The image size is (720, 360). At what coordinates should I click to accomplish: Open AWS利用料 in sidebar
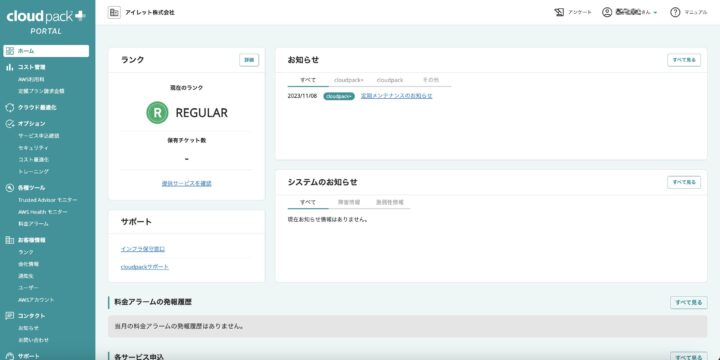31,79
